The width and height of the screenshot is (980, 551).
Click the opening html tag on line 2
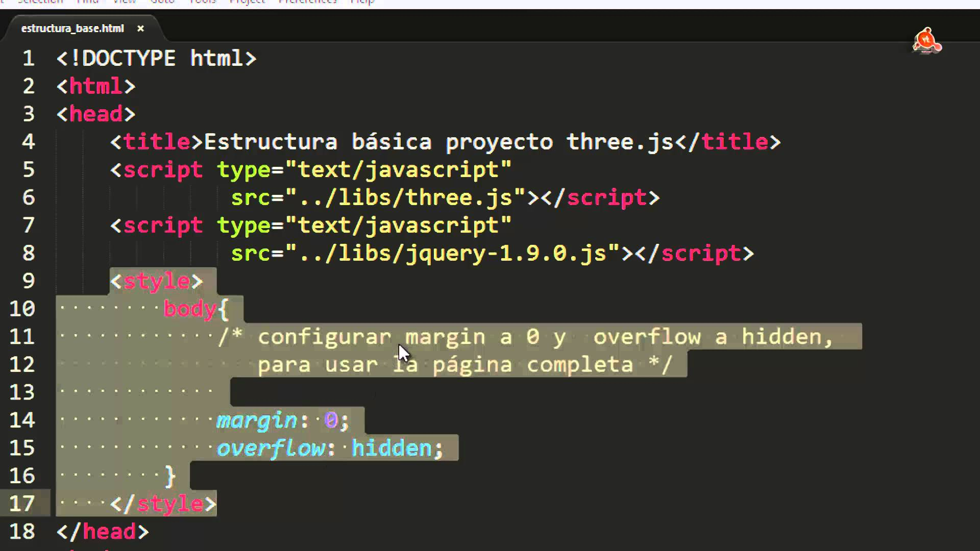click(96, 86)
